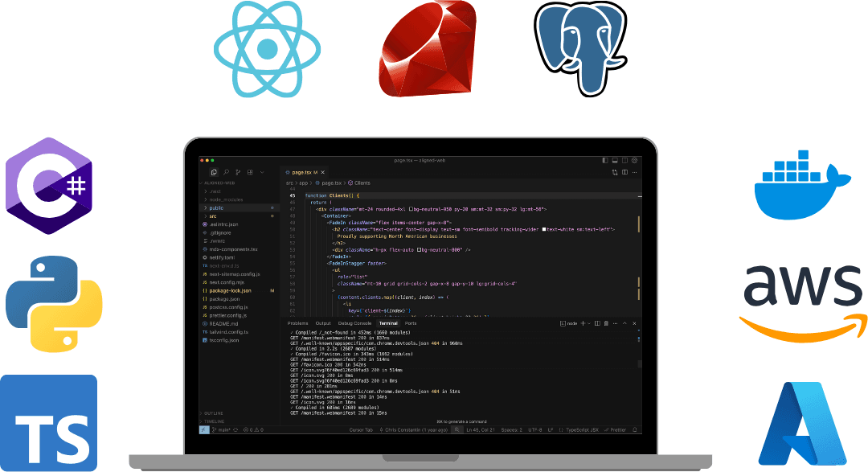Open the Source Control view icon

(239, 172)
